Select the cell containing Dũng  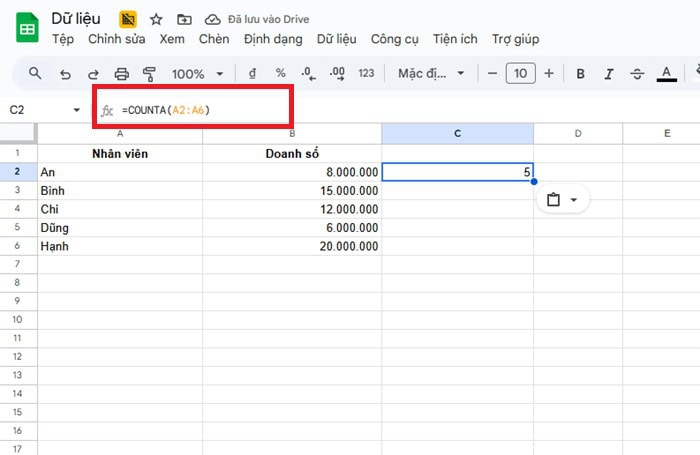point(120,228)
